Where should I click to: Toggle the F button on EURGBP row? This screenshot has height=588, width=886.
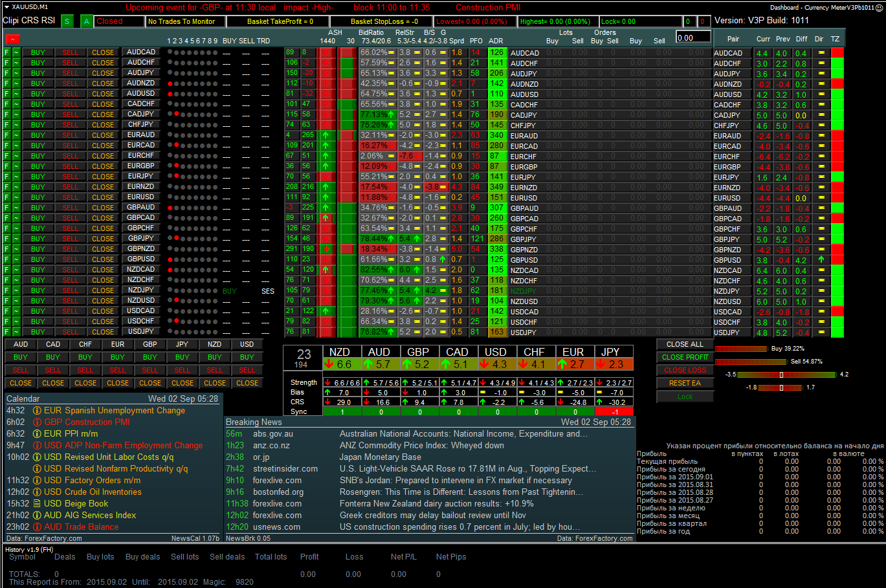coord(7,166)
